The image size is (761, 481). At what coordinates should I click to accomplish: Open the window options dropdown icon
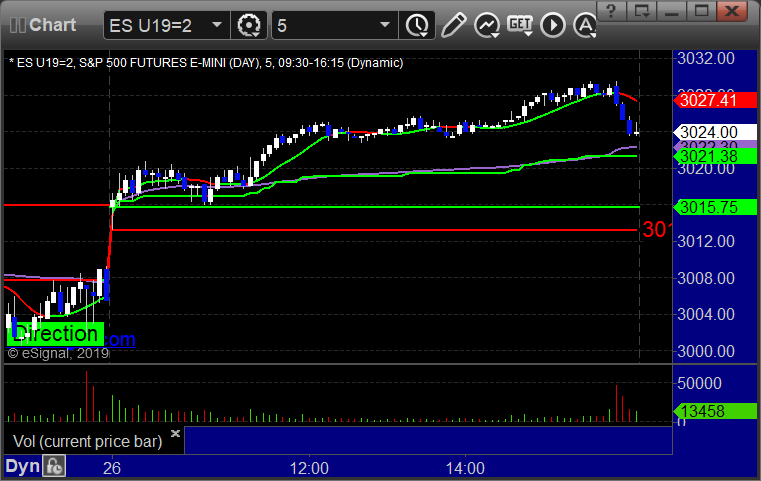642,11
